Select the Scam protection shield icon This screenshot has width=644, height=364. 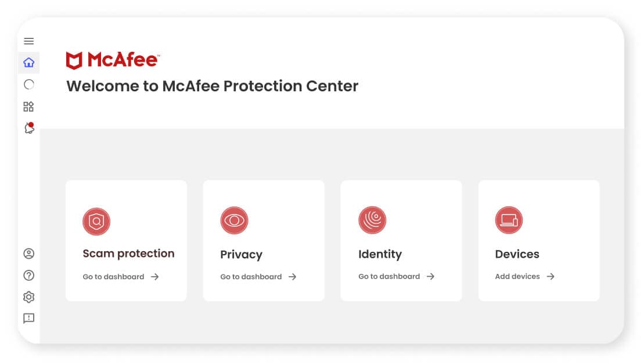click(x=96, y=221)
